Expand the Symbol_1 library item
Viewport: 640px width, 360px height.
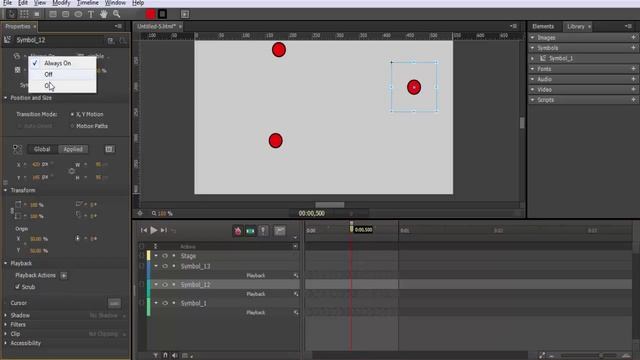click(532, 58)
